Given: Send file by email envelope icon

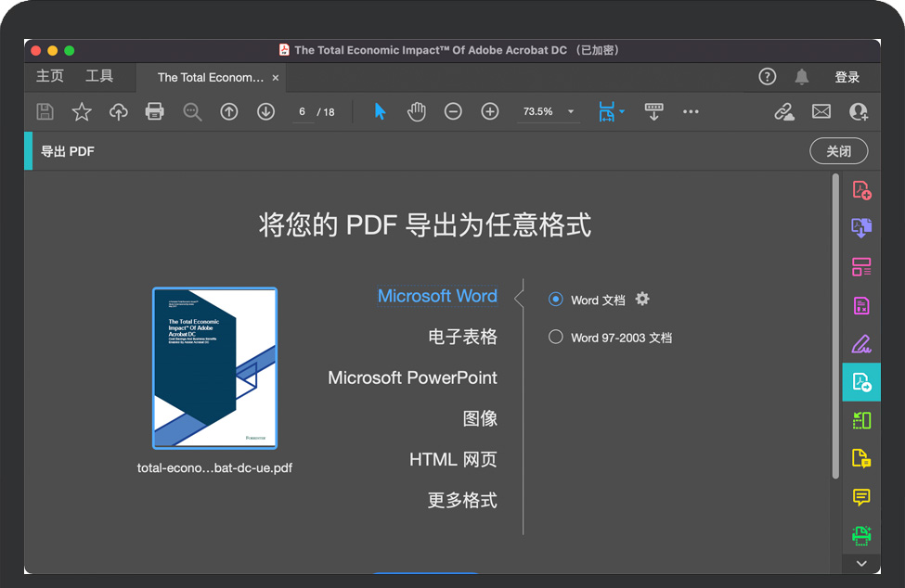Looking at the screenshot, I should 821,111.
